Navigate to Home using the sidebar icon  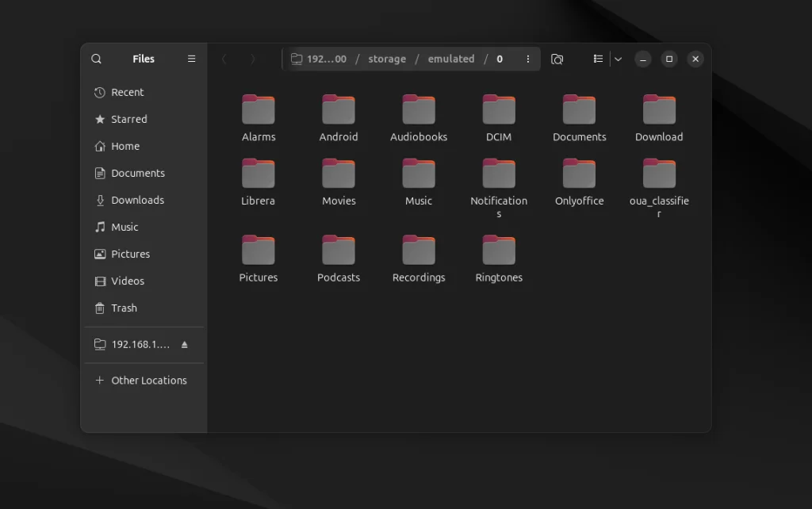101,146
